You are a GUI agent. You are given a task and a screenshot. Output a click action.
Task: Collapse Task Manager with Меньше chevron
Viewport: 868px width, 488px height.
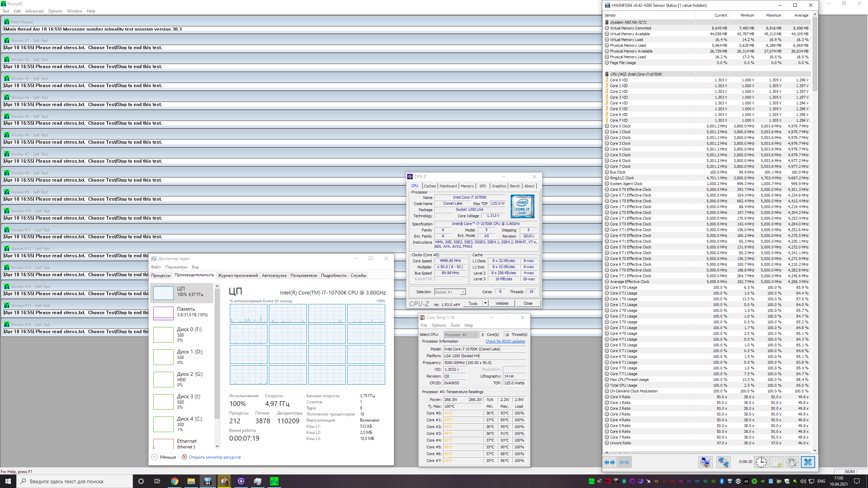click(x=155, y=457)
